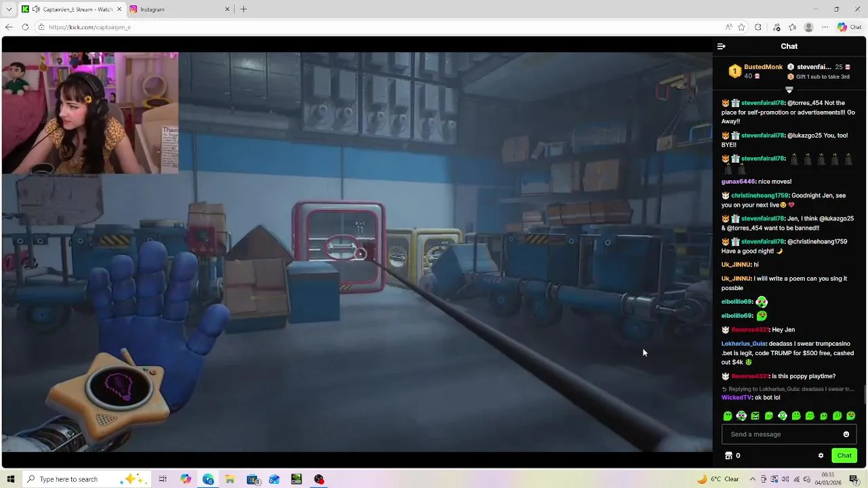Open the browser extensions icon
This screenshot has height=488, width=868.
click(758, 27)
